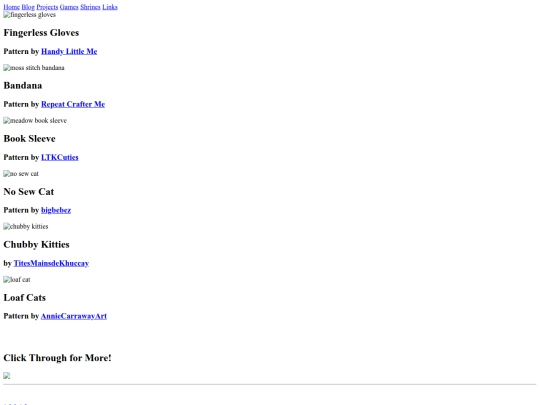Open the Projects navigation link
This screenshot has width=540, height=405.
[x=47, y=7]
